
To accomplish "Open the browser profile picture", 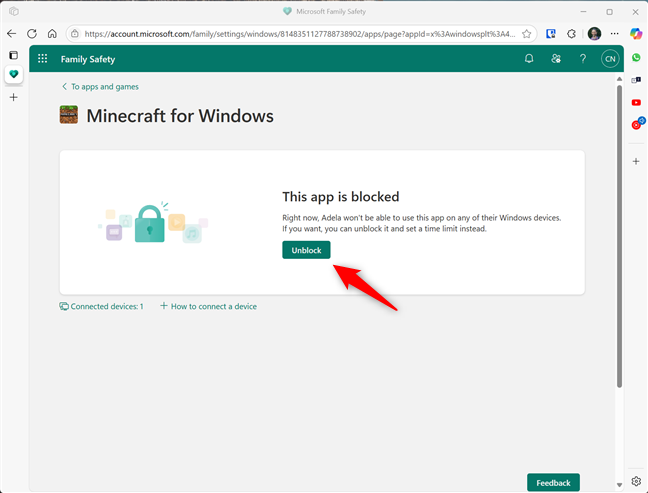I will [x=594, y=34].
